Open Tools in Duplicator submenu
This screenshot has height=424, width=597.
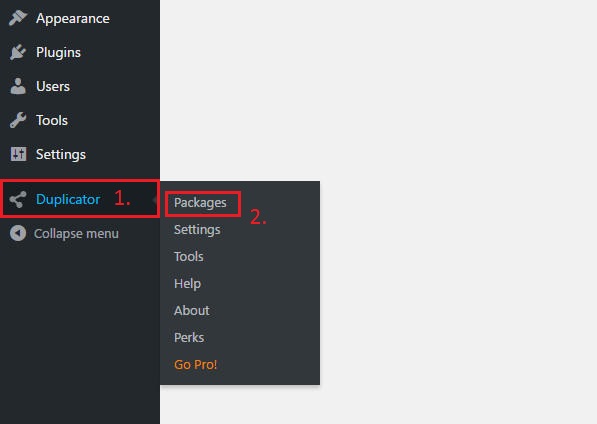[x=189, y=257]
